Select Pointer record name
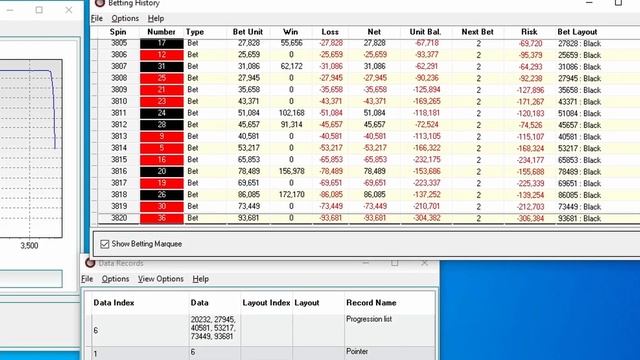This screenshot has height=360, width=640. click(357, 351)
